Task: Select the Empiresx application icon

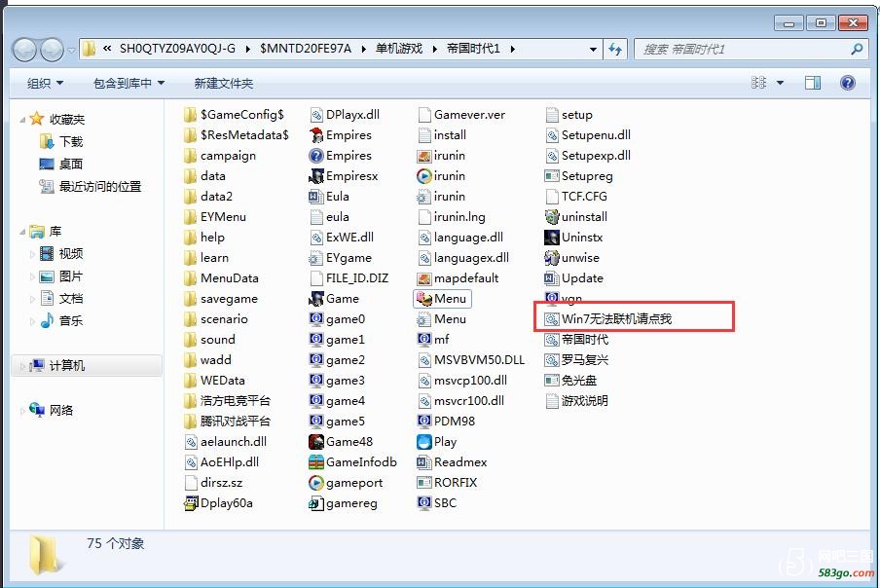Action: point(316,176)
